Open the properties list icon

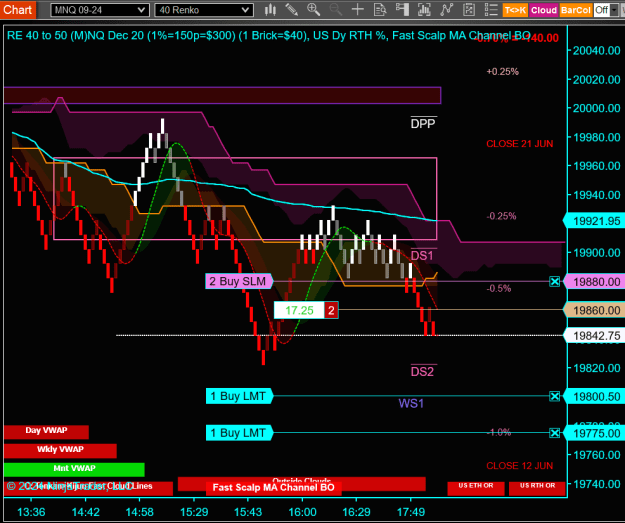pyautogui.click(x=491, y=10)
